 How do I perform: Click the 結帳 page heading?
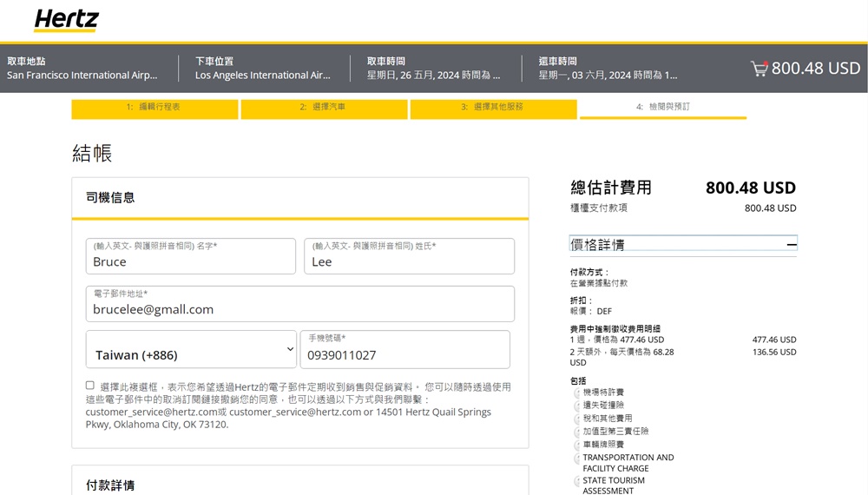click(x=92, y=153)
